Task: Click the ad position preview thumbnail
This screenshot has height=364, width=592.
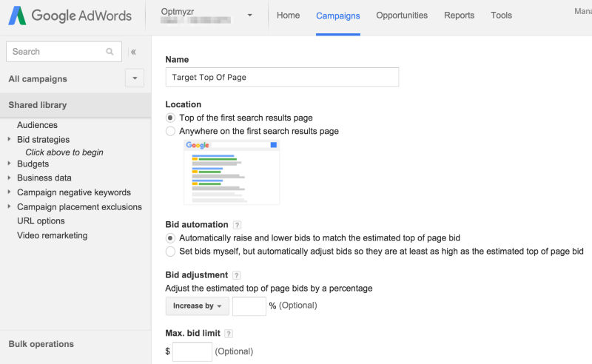Action: point(232,172)
